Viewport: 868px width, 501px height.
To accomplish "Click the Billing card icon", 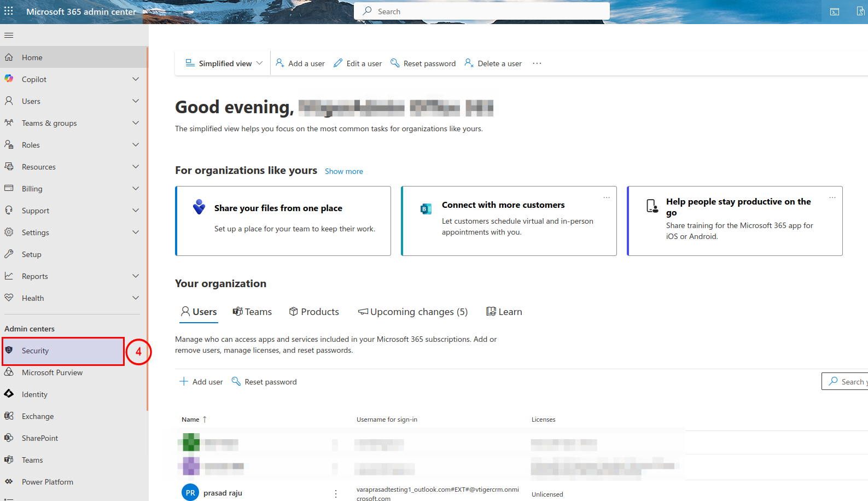I will click(x=9, y=188).
